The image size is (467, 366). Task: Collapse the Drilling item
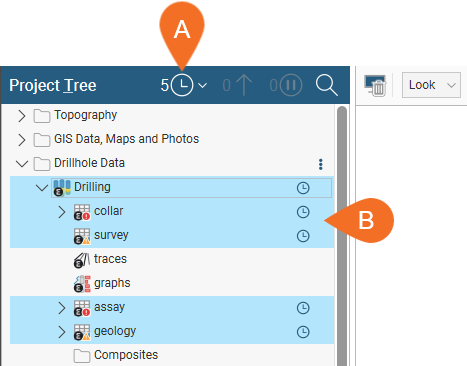[x=42, y=188]
